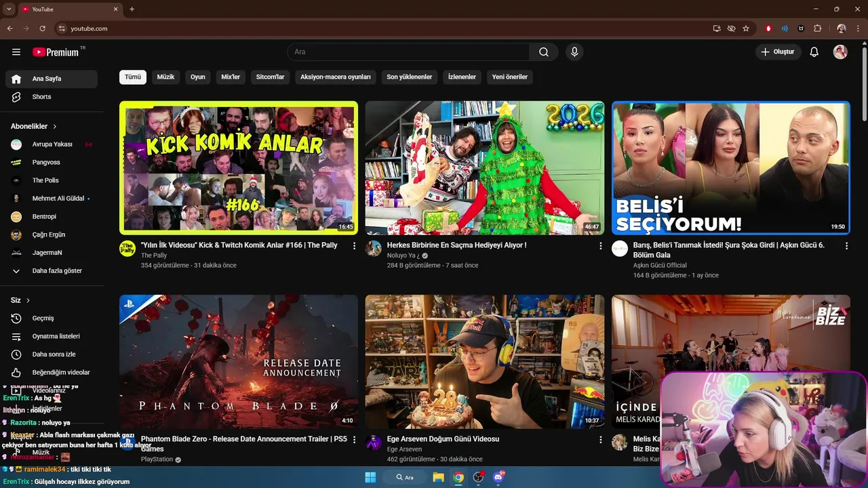Screen dimensions: 868x488
Task: Open the Pangvoss channel subscription
Action: tap(52, 163)
